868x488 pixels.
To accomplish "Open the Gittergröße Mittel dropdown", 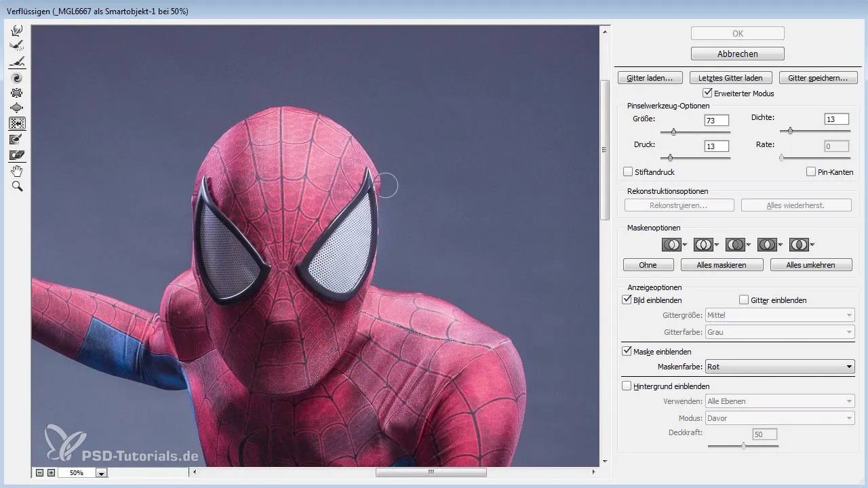I will tap(780, 315).
